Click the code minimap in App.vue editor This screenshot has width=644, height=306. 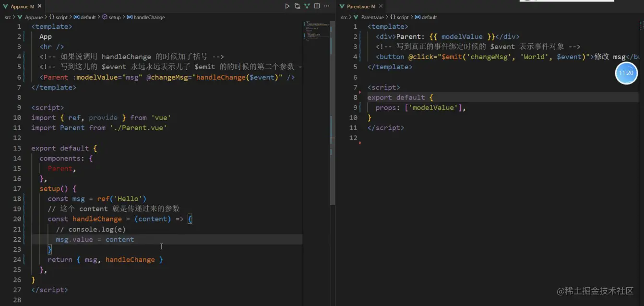(x=316, y=30)
